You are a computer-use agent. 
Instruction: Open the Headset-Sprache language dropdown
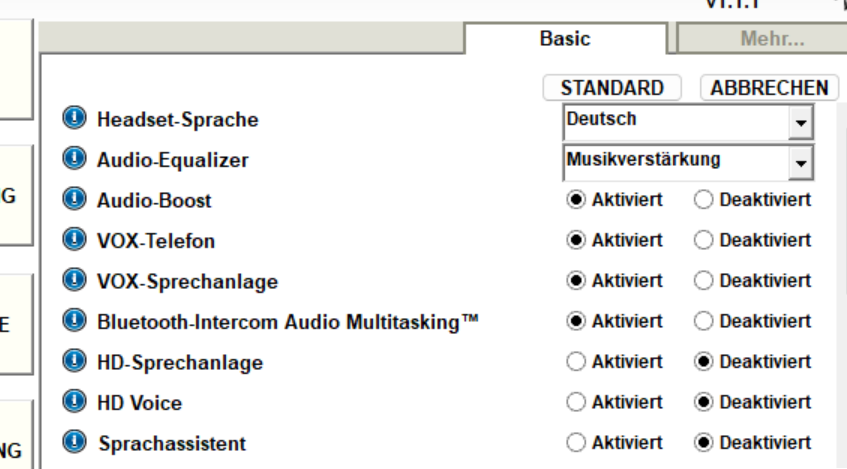pyautogui.click(x=800, y=122)
